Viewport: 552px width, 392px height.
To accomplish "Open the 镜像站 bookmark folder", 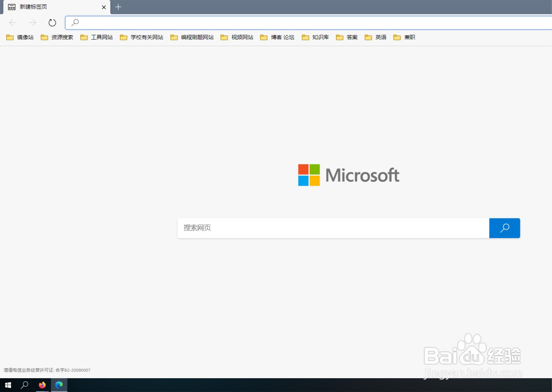I will [x=20, y=37].
